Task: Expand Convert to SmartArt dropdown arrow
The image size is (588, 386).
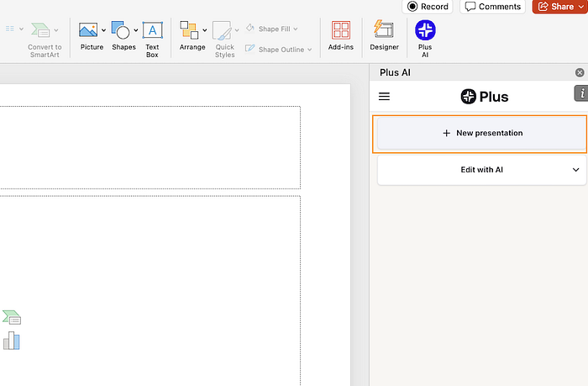Action: [x=56, y=30]
